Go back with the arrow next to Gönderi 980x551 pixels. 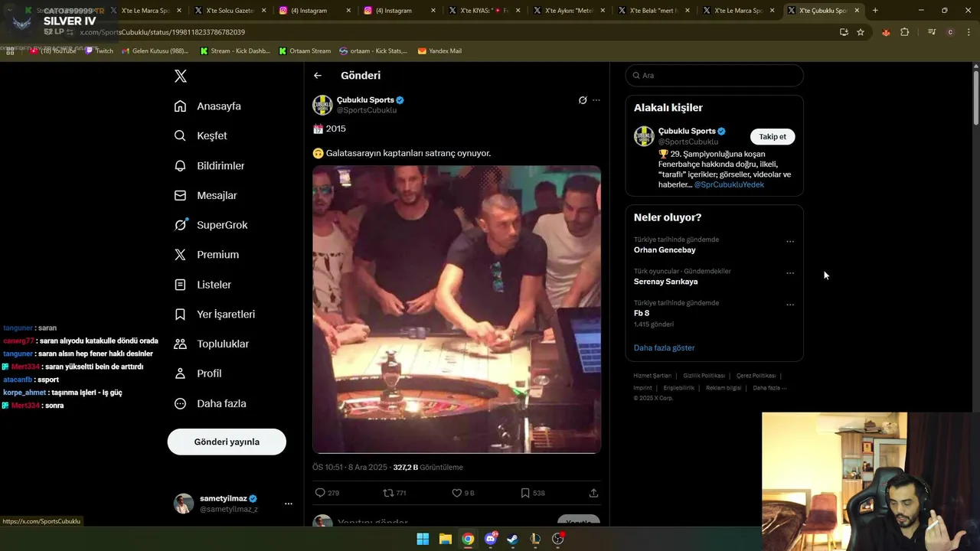click(x=318, y=76)
